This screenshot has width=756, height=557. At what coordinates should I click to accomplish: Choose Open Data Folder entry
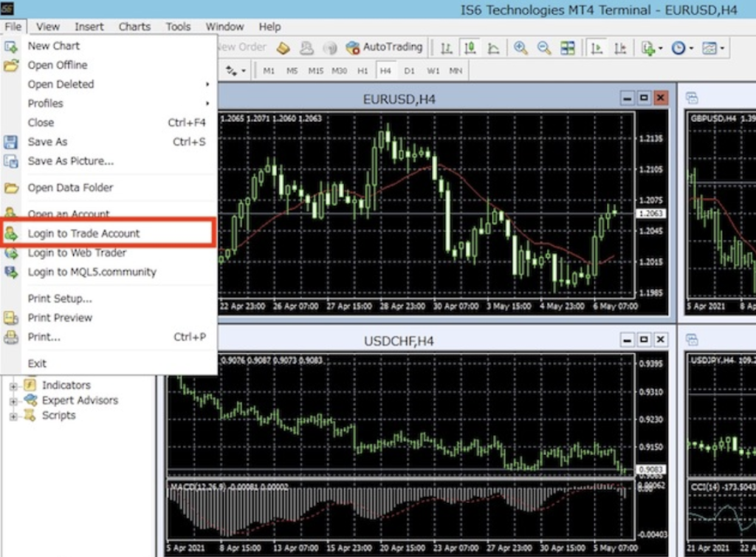(x=109, y=188)
